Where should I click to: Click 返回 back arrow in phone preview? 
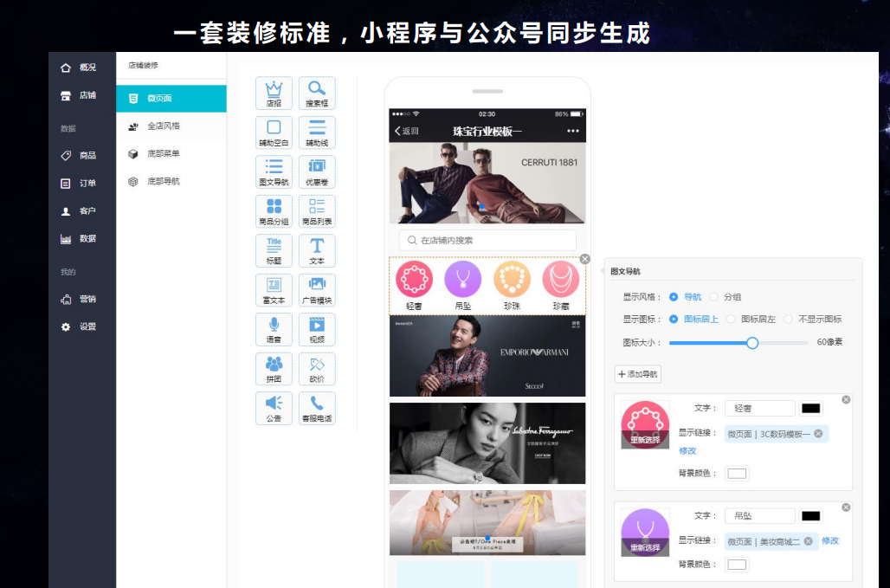[406, 131]
